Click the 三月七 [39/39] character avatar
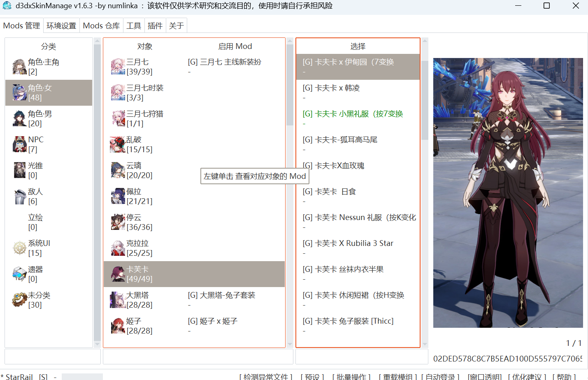The width and height of the screenshot is (588, 380). (x=118, y=67)
